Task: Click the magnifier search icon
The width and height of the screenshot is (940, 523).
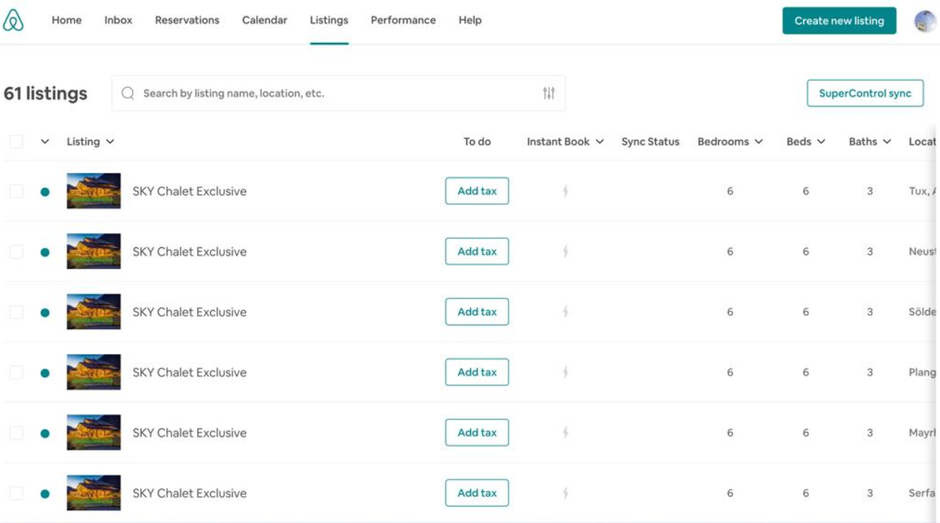Action: coord(128,93)
